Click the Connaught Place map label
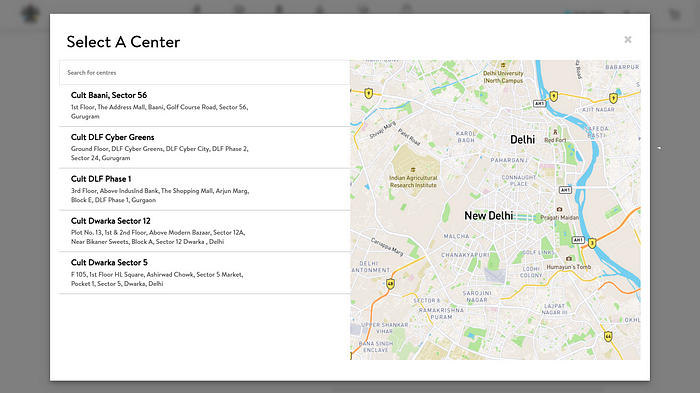 tap(518, 180)
